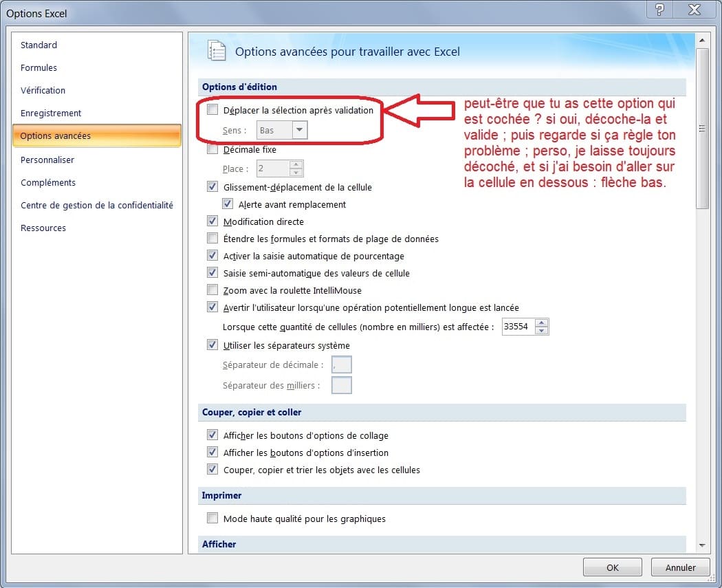Click the 33554 cell quantity field
Screen dimensions: 722x588
point(518,327)
